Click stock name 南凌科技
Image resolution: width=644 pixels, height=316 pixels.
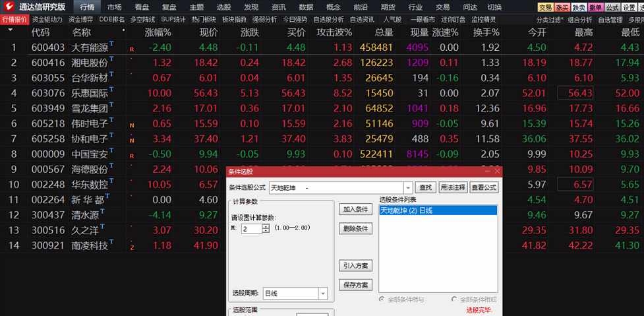coord(90,245)
